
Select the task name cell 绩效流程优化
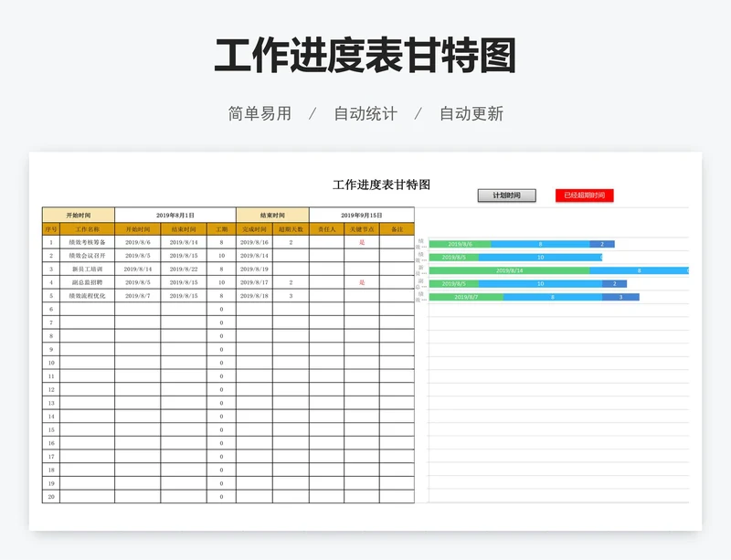(x=87, y=296)
